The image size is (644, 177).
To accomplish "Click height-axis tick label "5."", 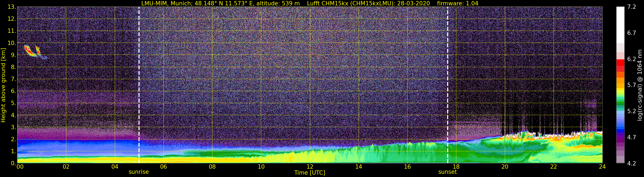I will 13,103.
